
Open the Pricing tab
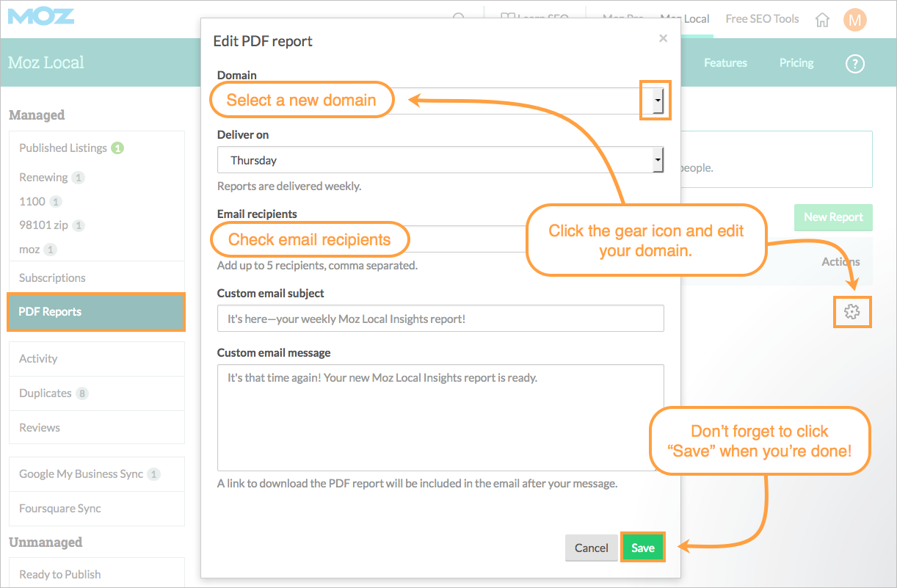[x=796, y=63]
